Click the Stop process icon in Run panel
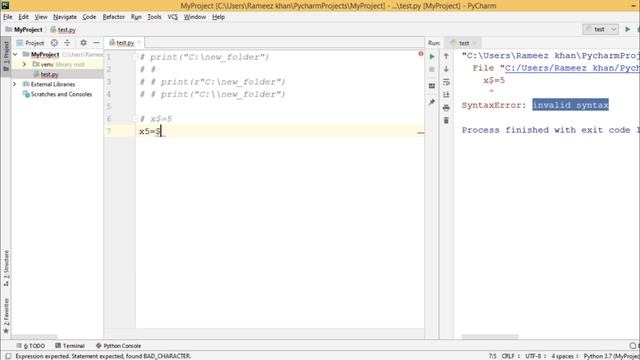 (x=432, y=69)
